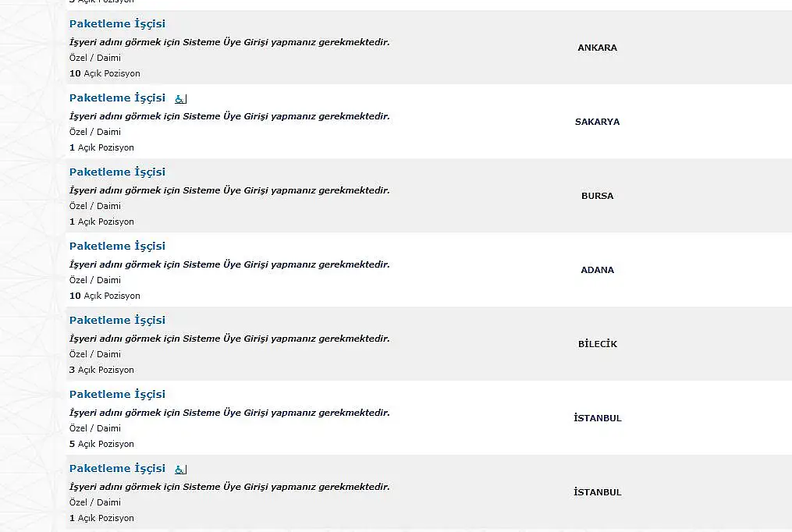
Task: Click the login notice text in the Ankara row
Action: point(229,42)
